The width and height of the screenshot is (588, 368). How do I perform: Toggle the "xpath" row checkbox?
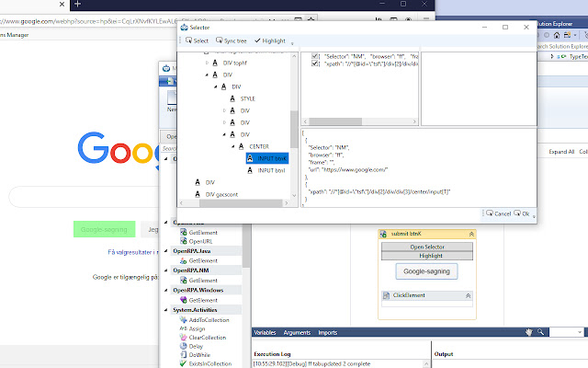pyautogui.click(x=314, y=63)
